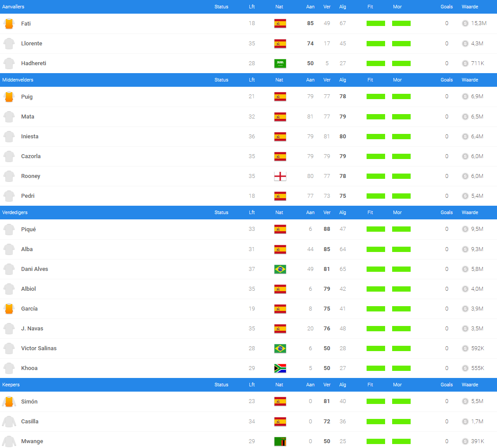The width and height of the screenshot is (497, 448).
Task: Click Llorente's attack rating 74
Action: click(310, 44)
